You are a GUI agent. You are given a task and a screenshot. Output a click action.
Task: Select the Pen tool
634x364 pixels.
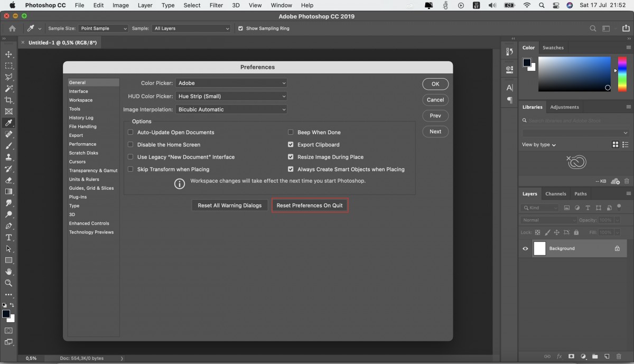[x=8, y=226]
